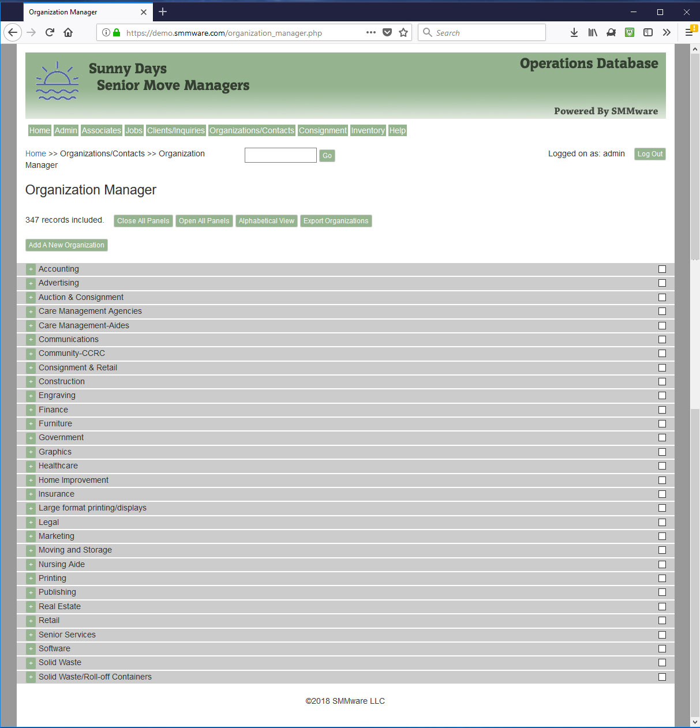This screenshot has width=700, height=728.
Task: Save page to Pocket
Action: (387, 32)
